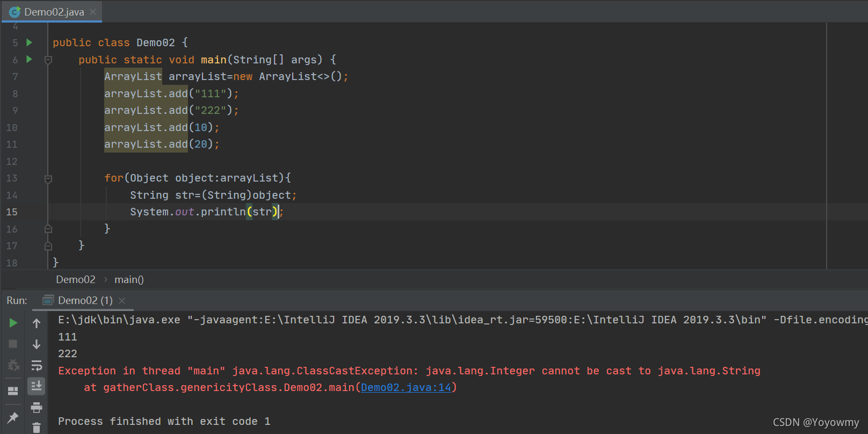Image resolution: width=868 pixels, height=434 pixels.
Task: Click console output line '222'
Action: tap(68, 353)
